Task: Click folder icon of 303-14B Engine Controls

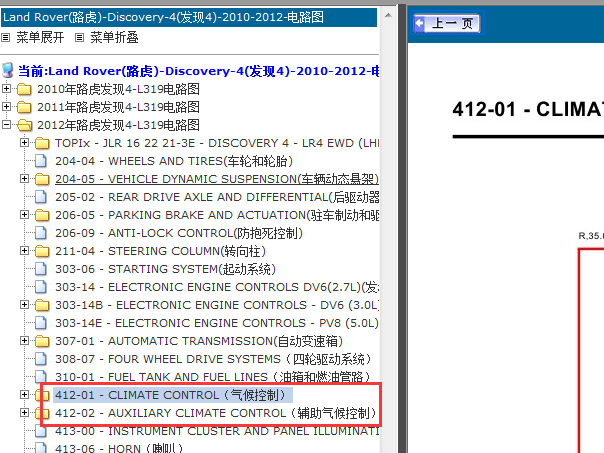Action: click(42, 305)
